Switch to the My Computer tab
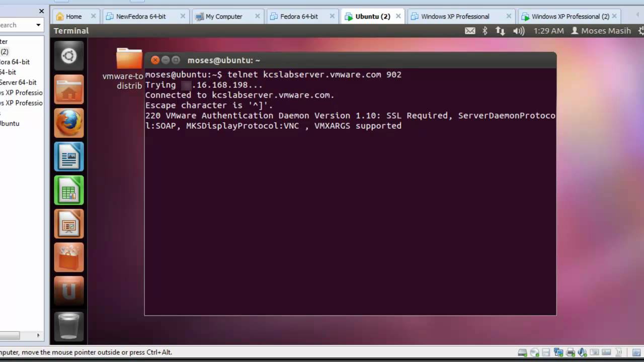The image size is (644, 362). 224,16
